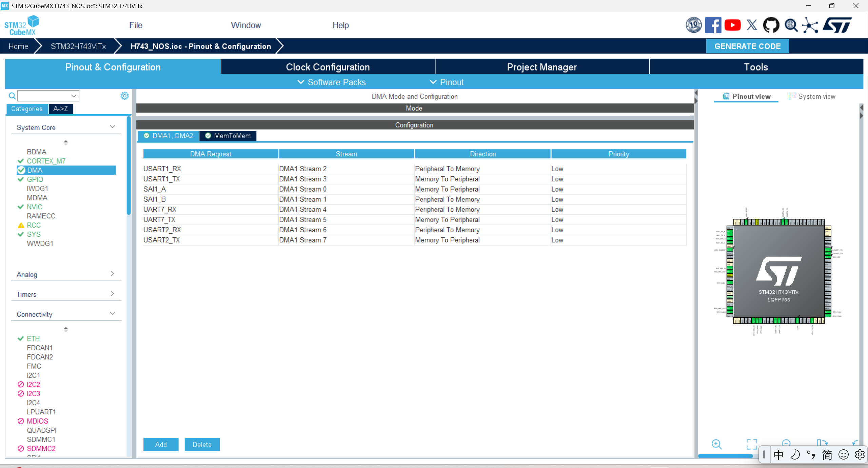Switch to the Project Manager tab
The height and width of the screenshot is (468, 868).
tap(542, 67)
